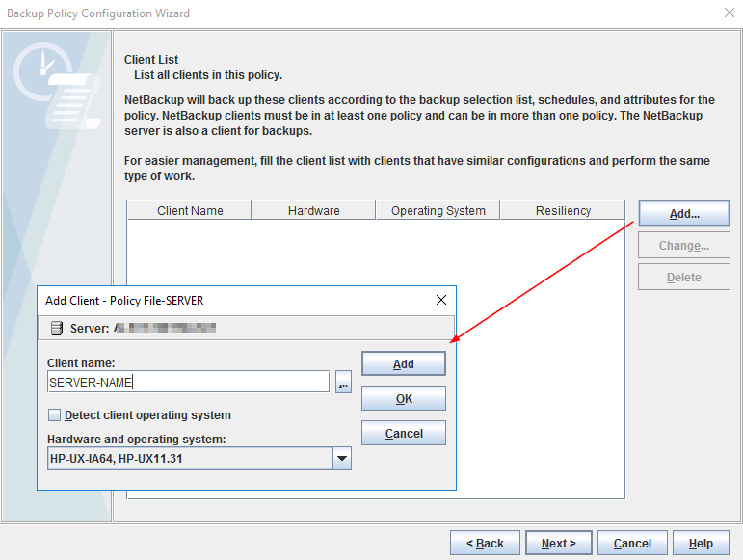Click the server database icon in dialog
The height and width of the screenshot is (560, 743).
(56, 329)
